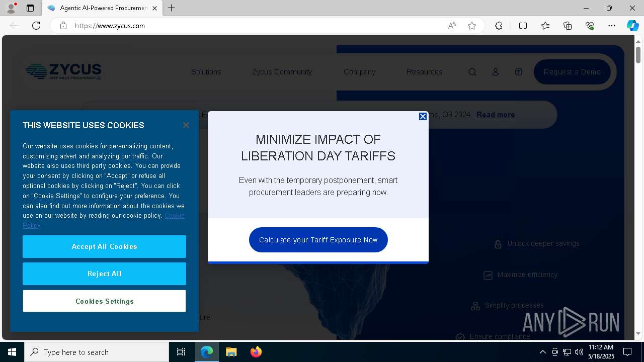Screen dimensions: 644x362
Task: Open the Windows Start menu
Action: [12, 352]
